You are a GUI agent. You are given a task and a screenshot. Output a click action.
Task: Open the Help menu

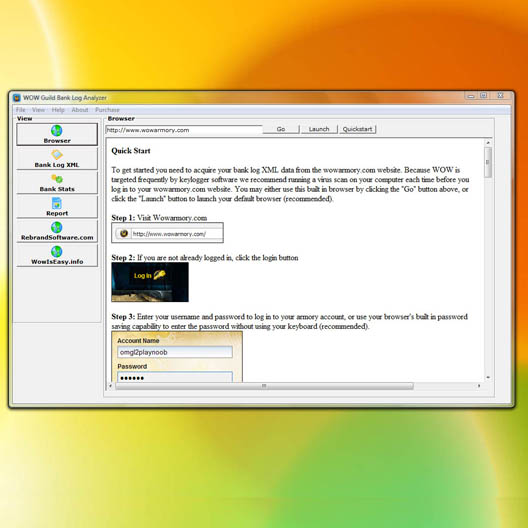(x=58, y=110)
